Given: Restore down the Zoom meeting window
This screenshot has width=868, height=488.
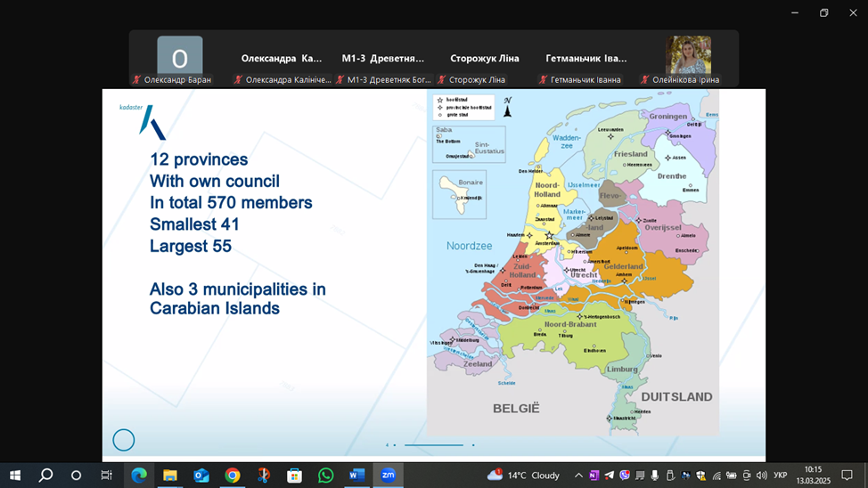Looking at the screenshot, I should click(x=823, y=12).
